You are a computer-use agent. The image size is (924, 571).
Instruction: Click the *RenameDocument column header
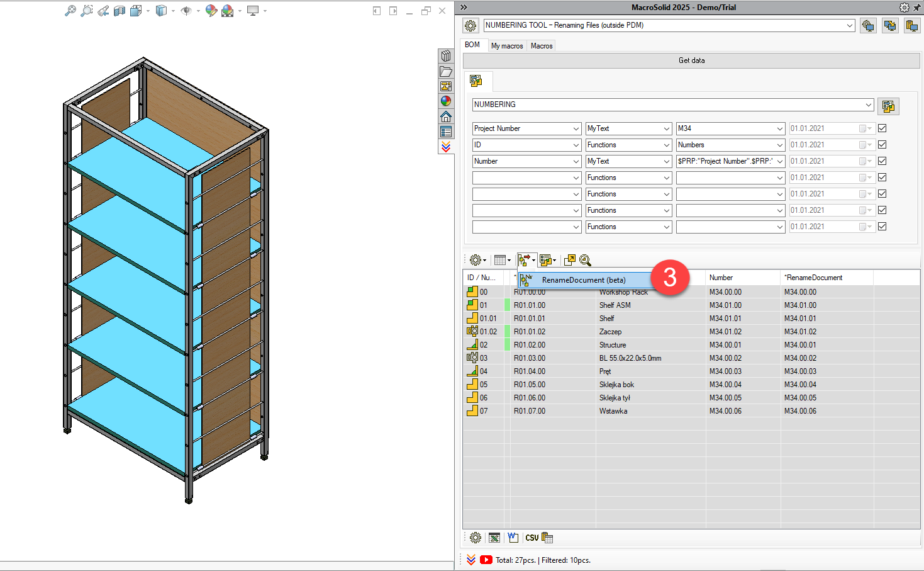[x=827, y=278]
